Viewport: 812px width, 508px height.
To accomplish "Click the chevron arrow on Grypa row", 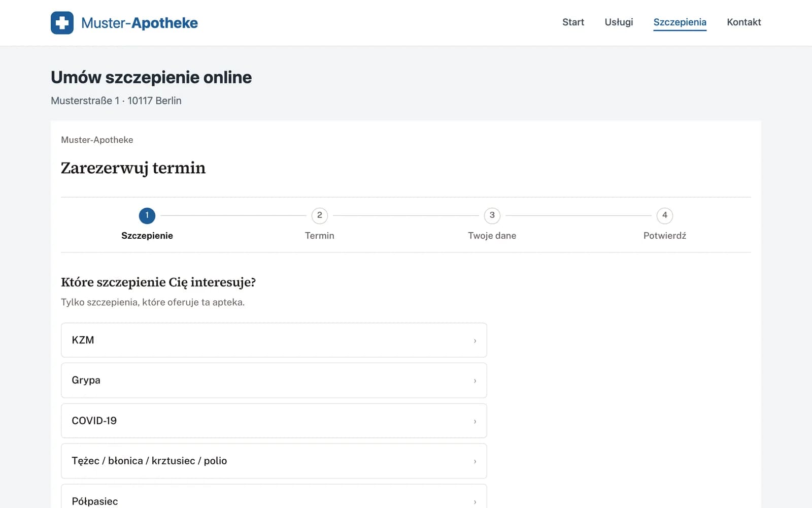I will coord(475,381).
